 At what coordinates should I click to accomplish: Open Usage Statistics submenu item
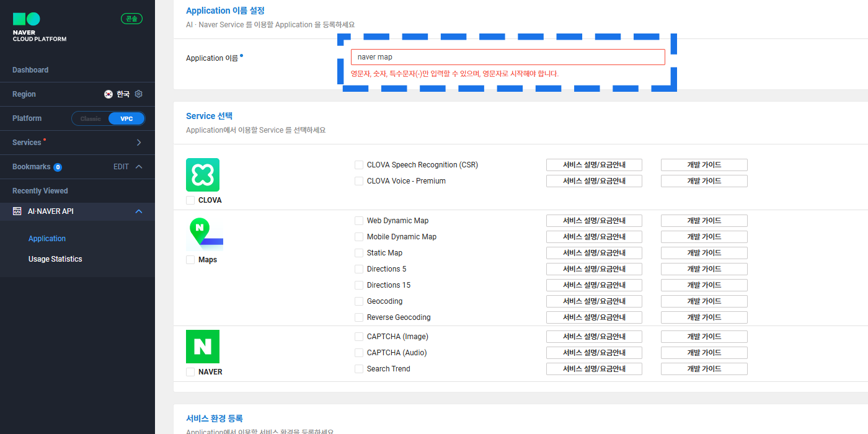(x=55, y=259)
